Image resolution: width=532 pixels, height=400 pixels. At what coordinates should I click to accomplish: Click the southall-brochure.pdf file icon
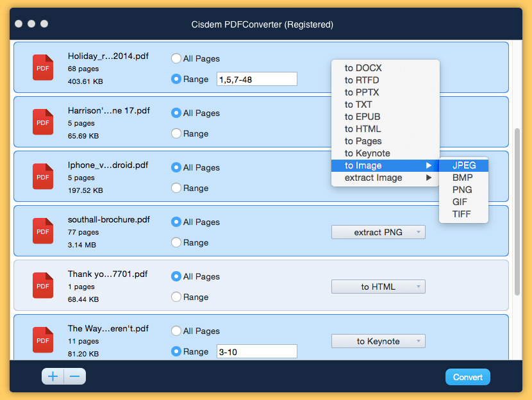click(43, 231)
